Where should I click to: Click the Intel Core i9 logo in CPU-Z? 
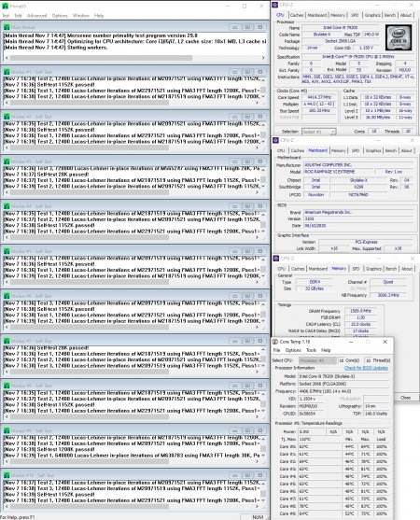pyautogui.click(x=399, y=37)
